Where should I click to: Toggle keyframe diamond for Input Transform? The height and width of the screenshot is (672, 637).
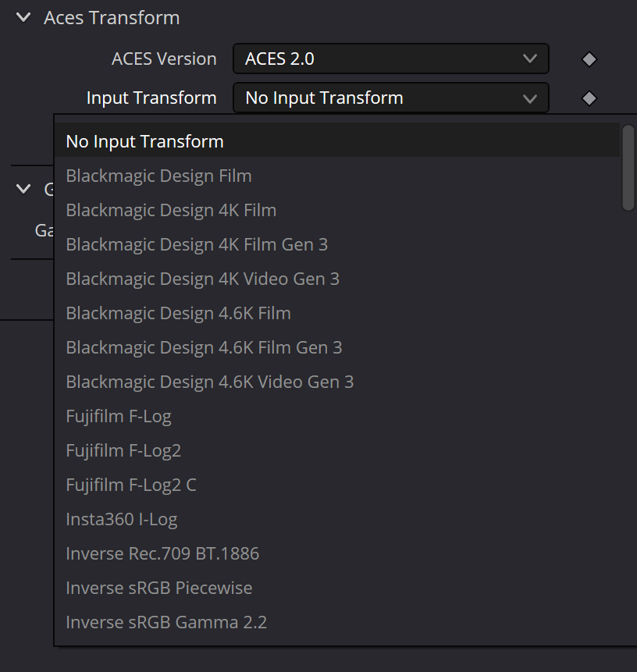tap(589, 98)
